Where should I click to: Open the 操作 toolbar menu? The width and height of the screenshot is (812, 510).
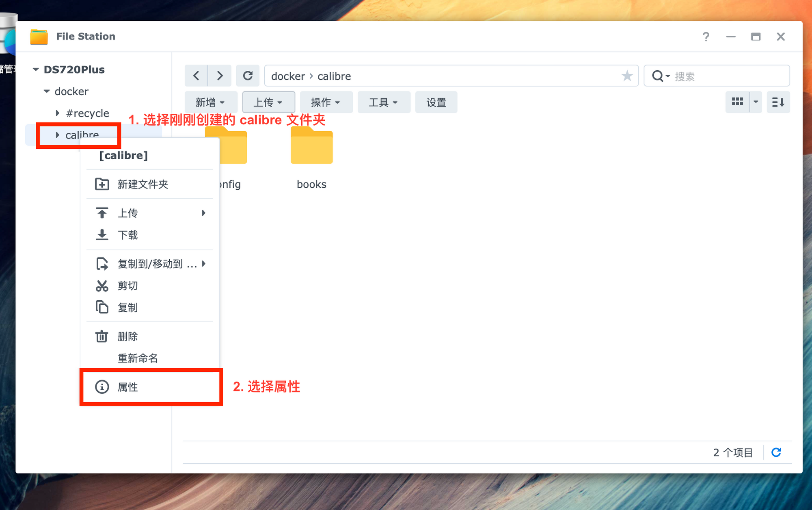coord(326,102)
